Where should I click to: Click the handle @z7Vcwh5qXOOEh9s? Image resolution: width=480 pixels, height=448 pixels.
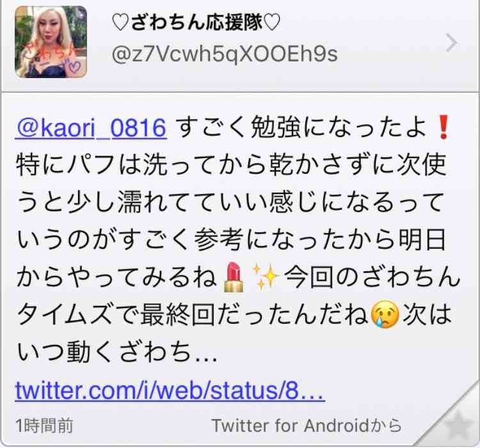click(x=225, y=54)
